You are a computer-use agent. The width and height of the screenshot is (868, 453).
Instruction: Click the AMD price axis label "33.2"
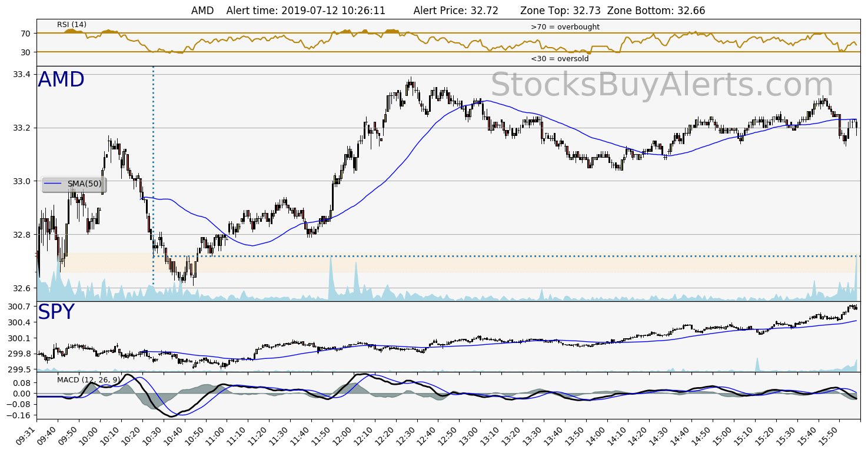click(x=22, y=128)
